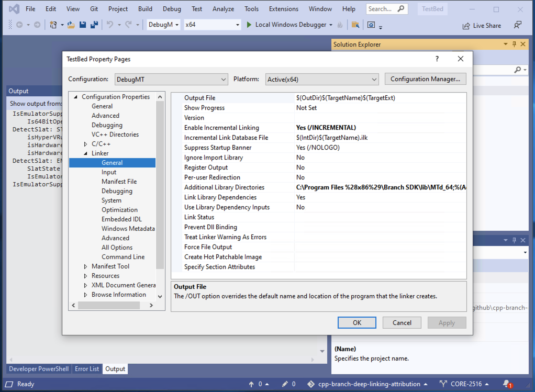535x392 pixels.
Task: Select Linker Input tree item
Action: point(109,172)
